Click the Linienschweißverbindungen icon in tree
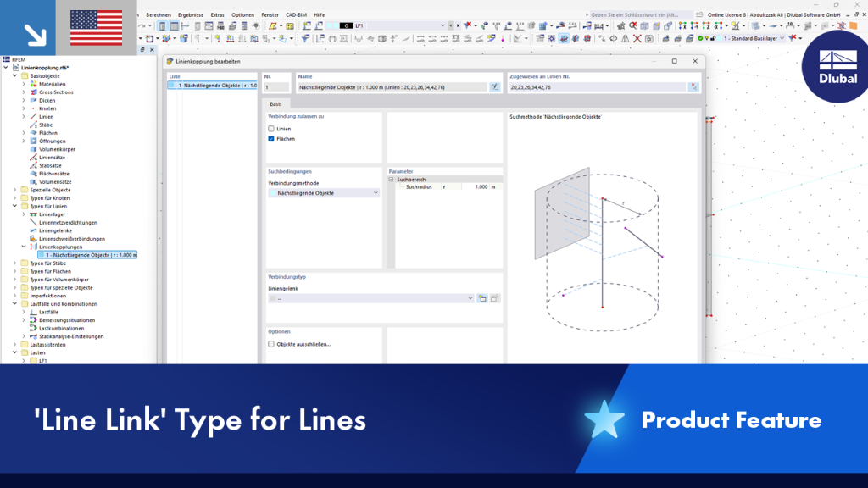The image size is (868, 488). tap(33, 239)
